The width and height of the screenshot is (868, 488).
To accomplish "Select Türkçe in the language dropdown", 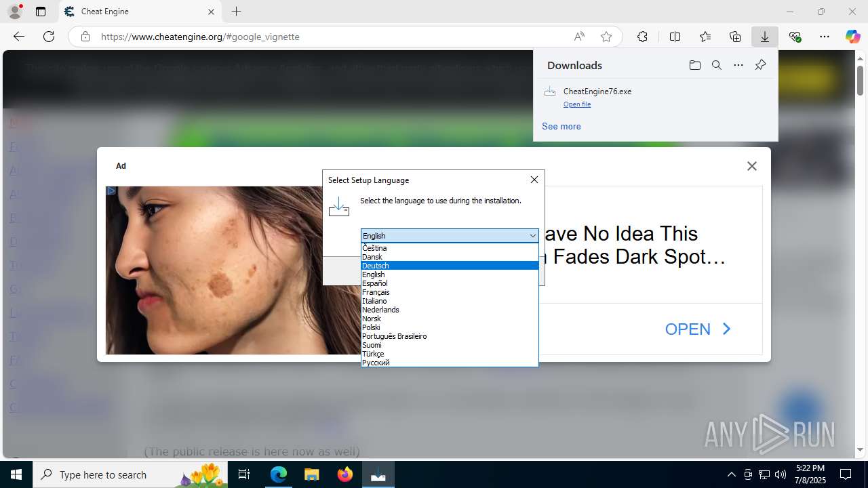I will (450, 354).
